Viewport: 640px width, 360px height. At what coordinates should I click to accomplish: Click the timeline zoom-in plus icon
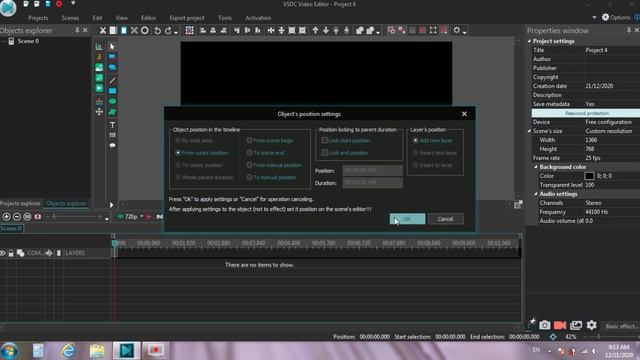pyautogui.click(x=7, y=217)
